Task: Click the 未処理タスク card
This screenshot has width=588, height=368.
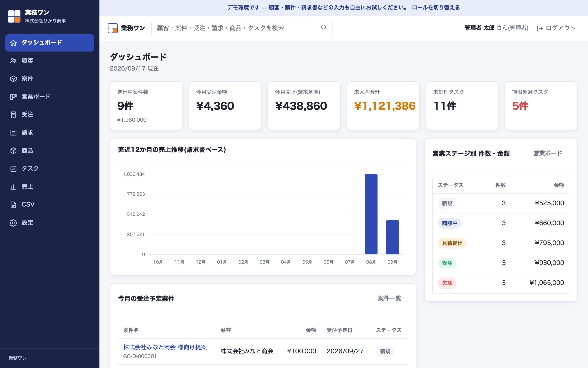Action: pos(462,106)
